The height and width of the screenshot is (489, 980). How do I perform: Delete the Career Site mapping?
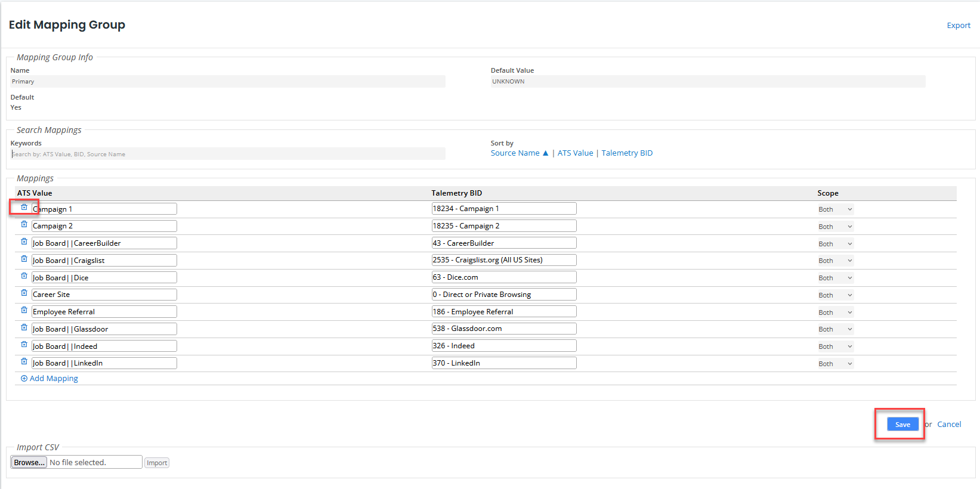pos(24,293)
